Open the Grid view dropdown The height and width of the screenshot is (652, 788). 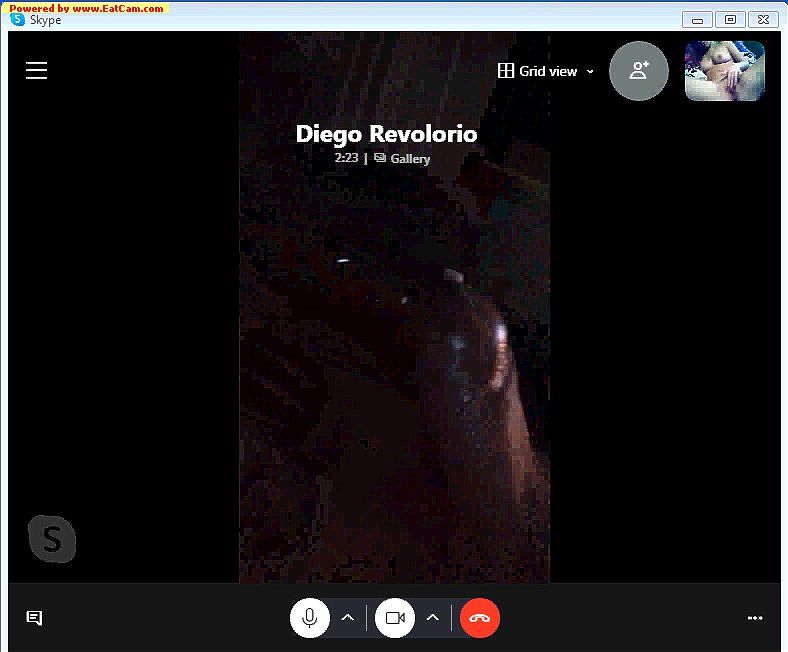(x=546, y=71)
